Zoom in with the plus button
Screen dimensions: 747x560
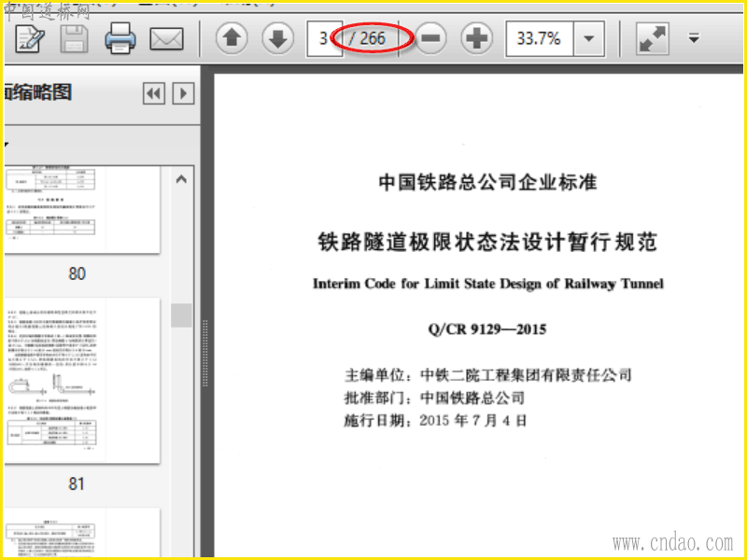click(x=476, y=38)
